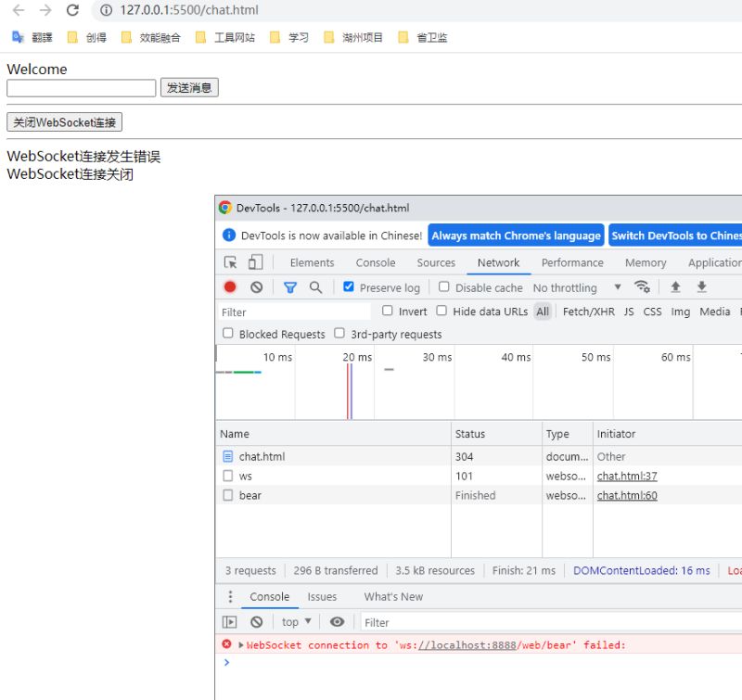Open the Performance tab

point(572,262)
